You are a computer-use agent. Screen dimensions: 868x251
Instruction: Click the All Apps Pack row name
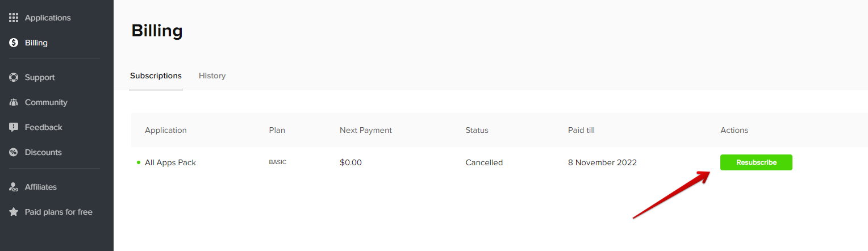170,162
